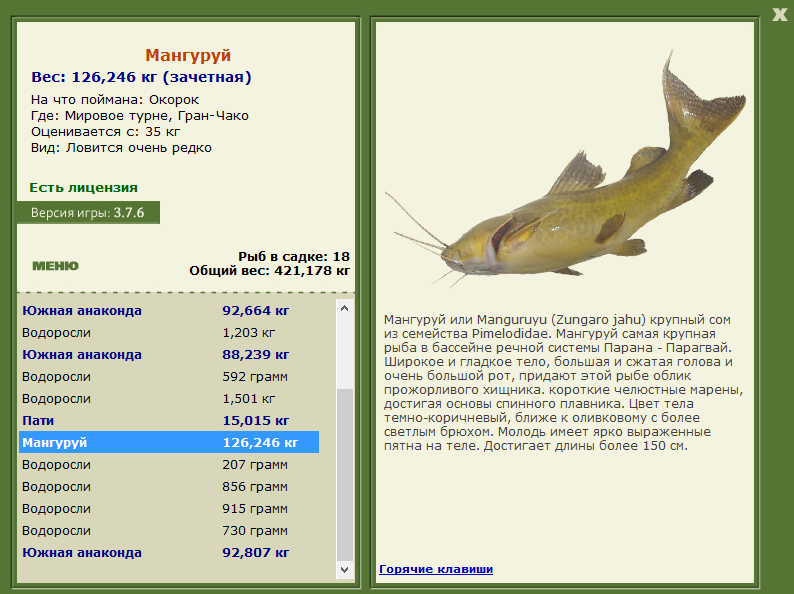Screen dimensions: 794x594
Task: Select Южная анаконда 92,807 кг entry
Action: pos(169,552)
